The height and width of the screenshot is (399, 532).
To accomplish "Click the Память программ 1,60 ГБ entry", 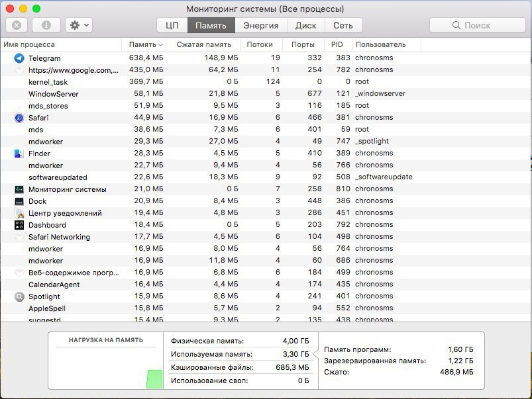I will (398, 349).
